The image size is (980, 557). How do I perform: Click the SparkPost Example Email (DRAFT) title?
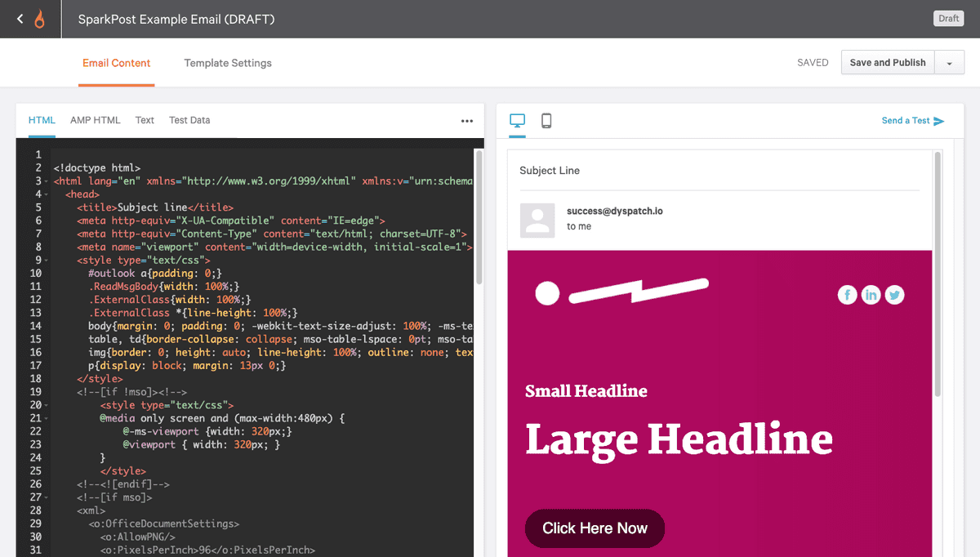(176, 19)
